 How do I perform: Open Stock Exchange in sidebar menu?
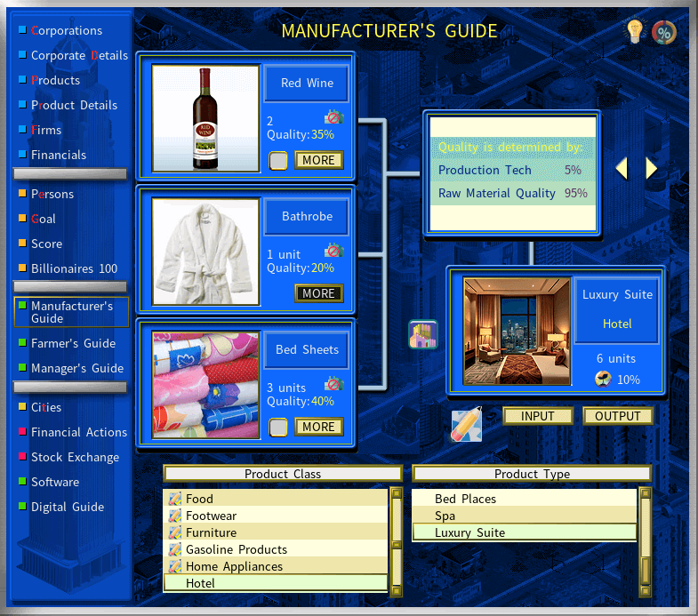tap(75, 457)
